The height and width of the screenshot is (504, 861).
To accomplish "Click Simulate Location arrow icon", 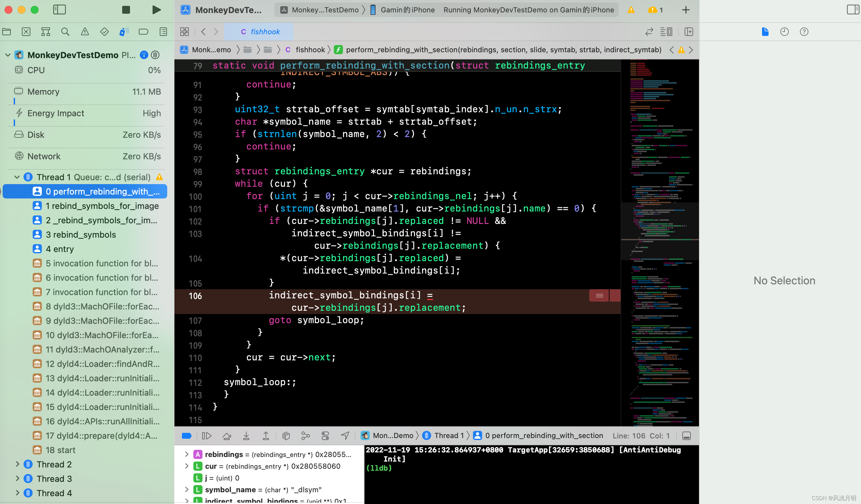I will [345, 436].
